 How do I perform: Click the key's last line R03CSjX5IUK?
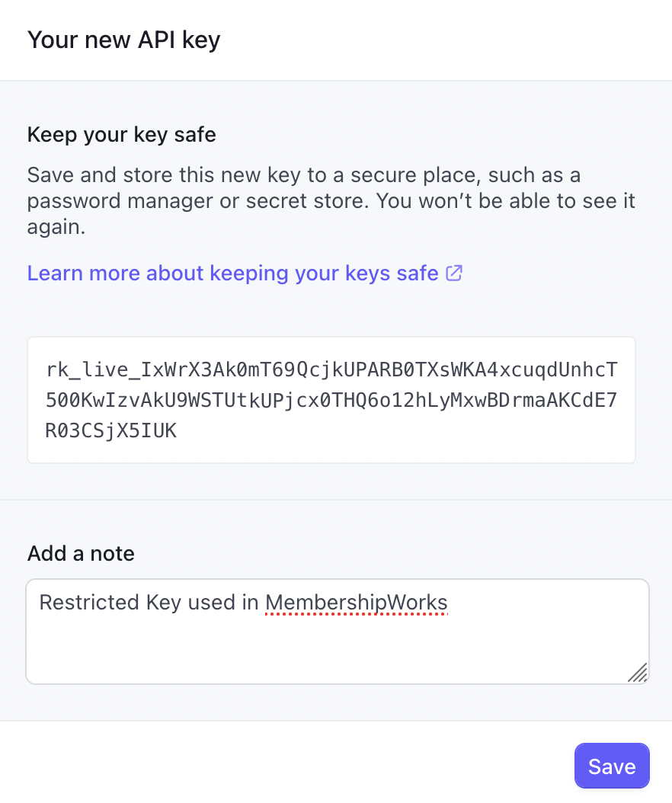(111, 430)
